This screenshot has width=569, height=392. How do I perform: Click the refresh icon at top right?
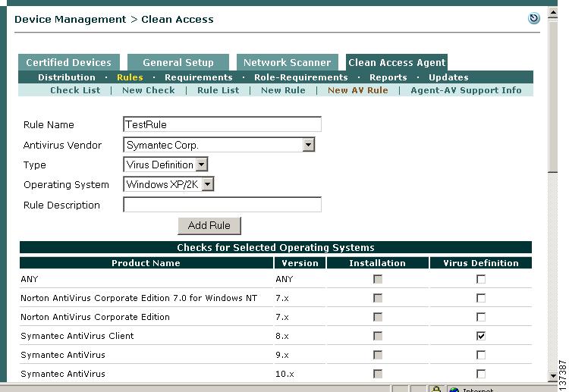point(534,19)
